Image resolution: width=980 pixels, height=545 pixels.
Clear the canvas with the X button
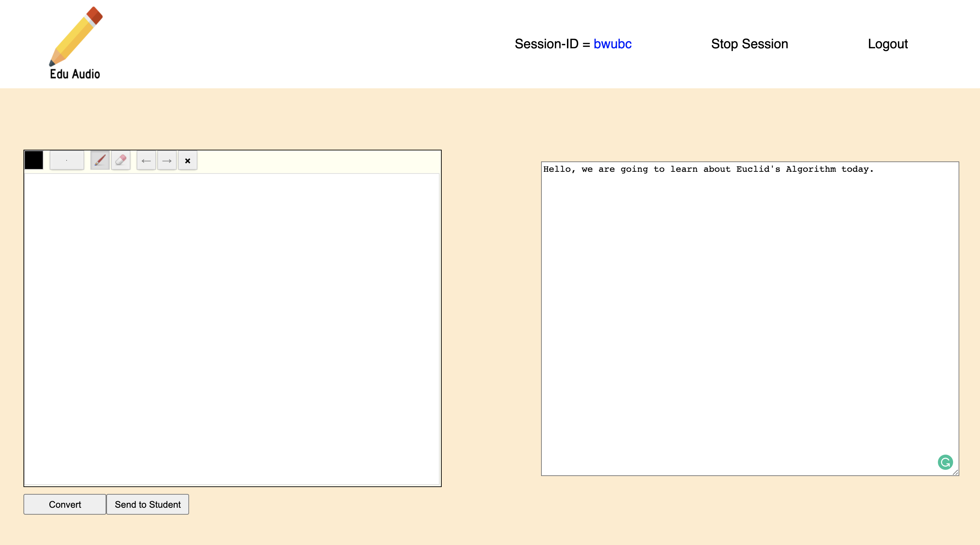[x=188, y=161]
